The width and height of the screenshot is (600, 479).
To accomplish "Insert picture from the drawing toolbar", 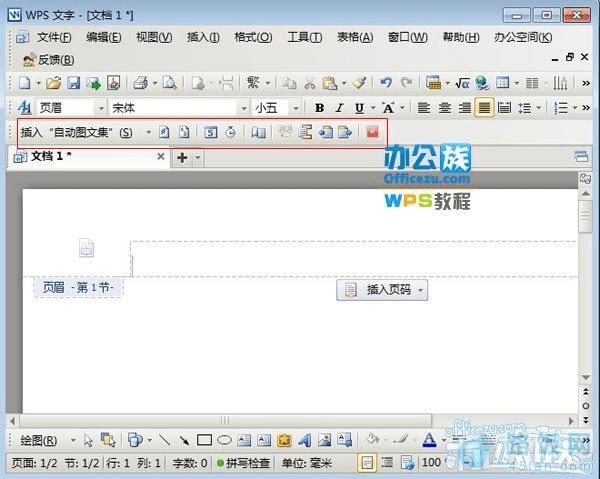I will pos(324,440).
